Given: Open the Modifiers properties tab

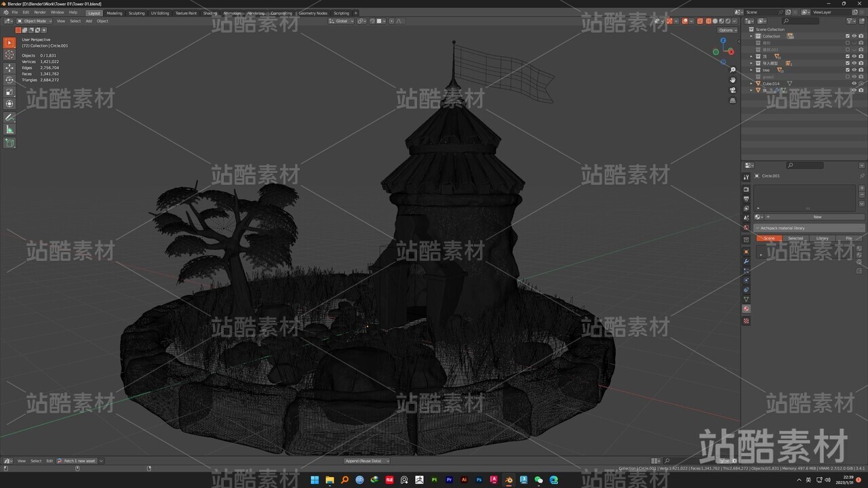Looking at the screenshot, I should tap(747, 261).
